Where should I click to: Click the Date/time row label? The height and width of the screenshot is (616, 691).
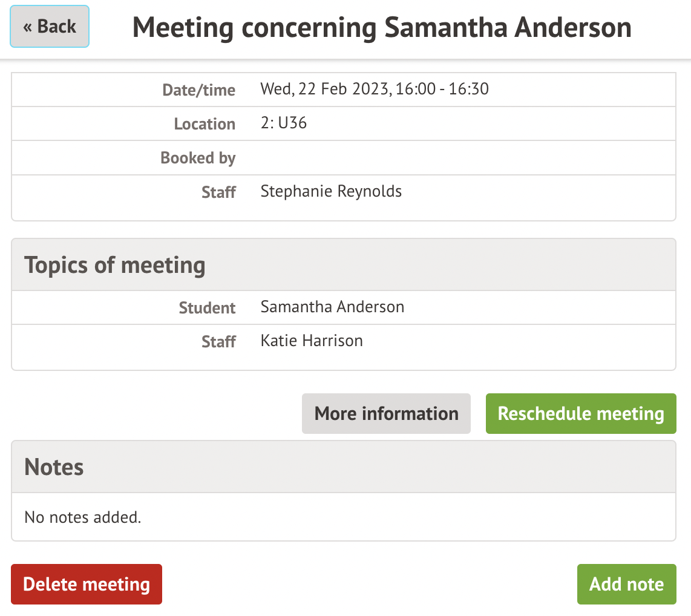coord(198,90)
